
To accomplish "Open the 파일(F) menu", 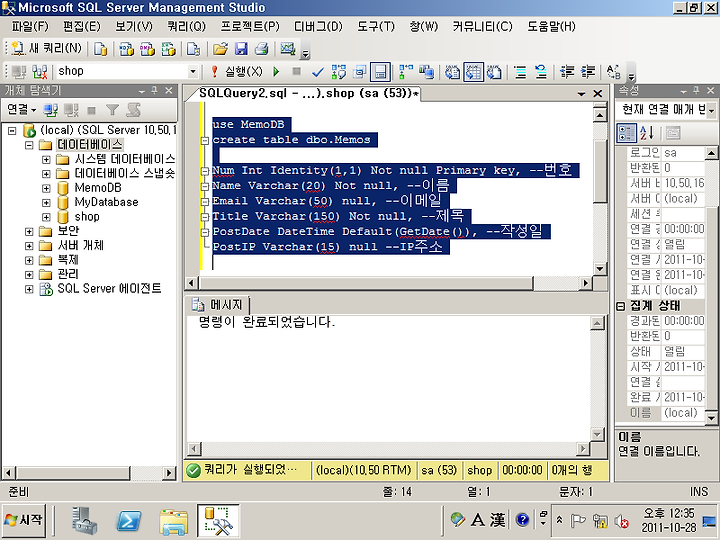I will [30, 27].
